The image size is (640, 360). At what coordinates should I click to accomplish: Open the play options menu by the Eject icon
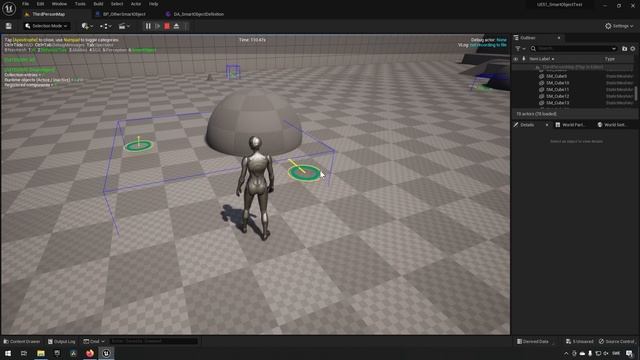(x=186, y=26)
